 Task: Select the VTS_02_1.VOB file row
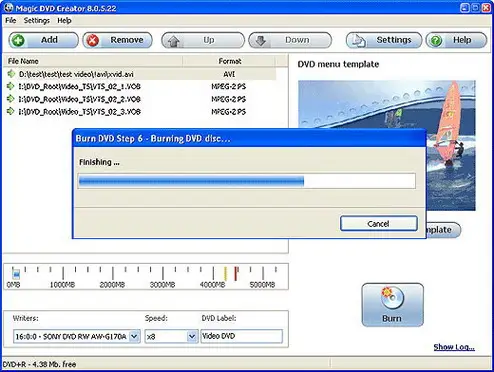coord(140,87)
